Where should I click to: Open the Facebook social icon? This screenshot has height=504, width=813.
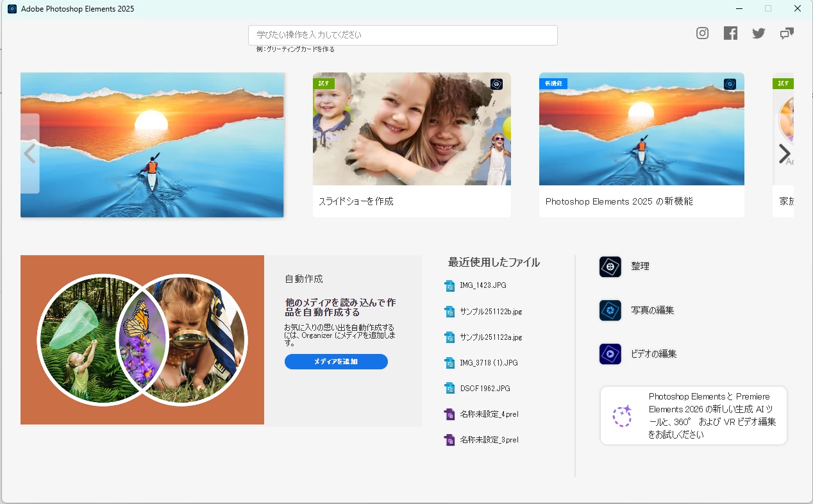click(730, 33)
